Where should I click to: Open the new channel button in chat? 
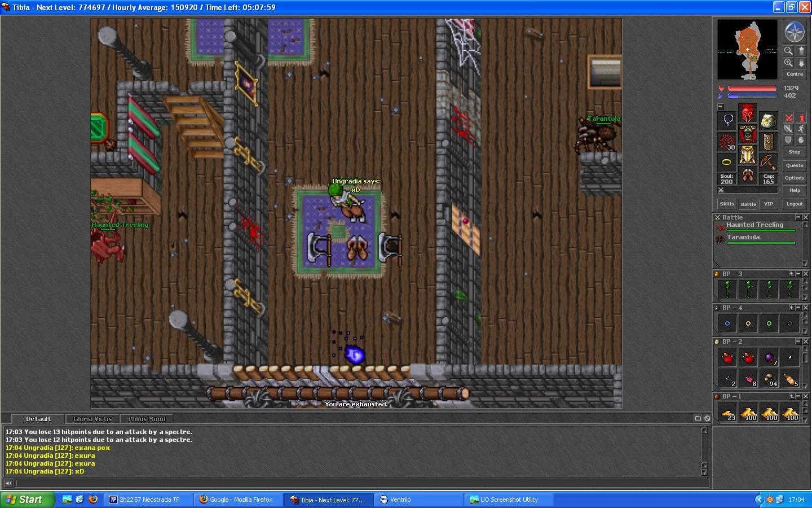[698, 418]
